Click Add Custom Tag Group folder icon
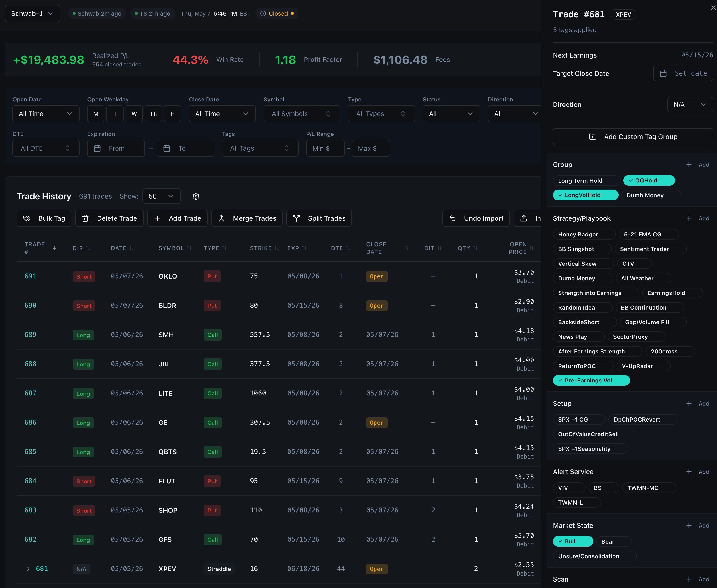 (x=592, y=136)
